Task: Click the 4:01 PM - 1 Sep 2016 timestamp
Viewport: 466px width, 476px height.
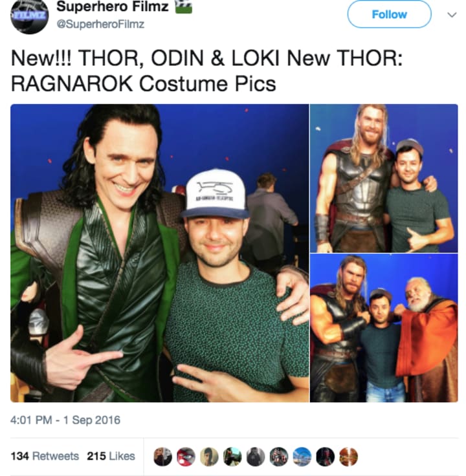Action: 65,420
